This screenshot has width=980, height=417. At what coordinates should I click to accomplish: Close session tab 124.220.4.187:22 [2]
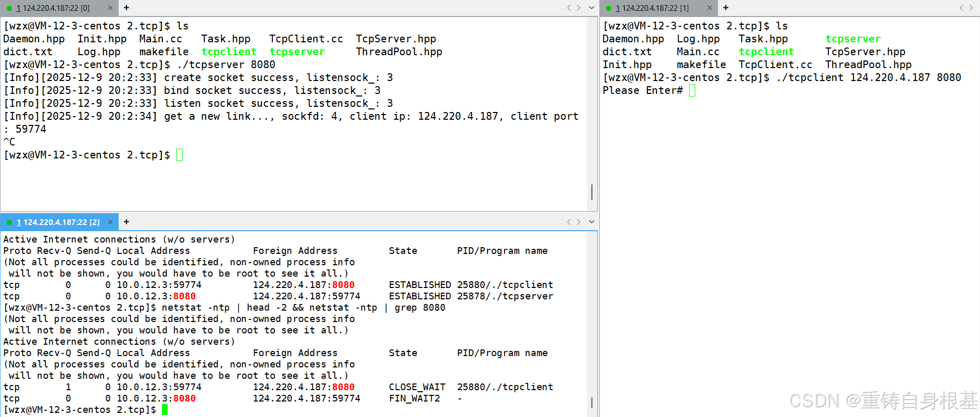point(110,222)
